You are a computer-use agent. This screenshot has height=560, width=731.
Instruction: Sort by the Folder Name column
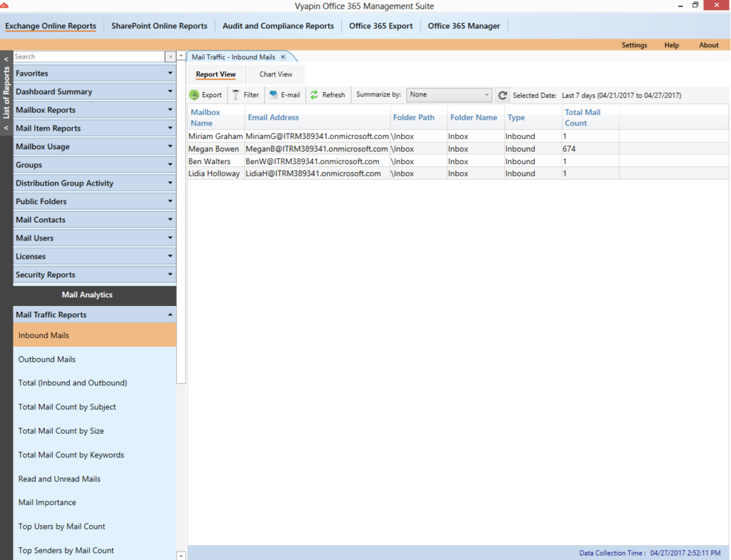[x=476, y=118]
